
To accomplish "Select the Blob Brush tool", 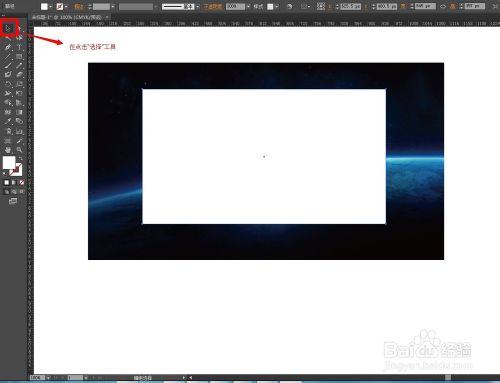I will (8, 75).
